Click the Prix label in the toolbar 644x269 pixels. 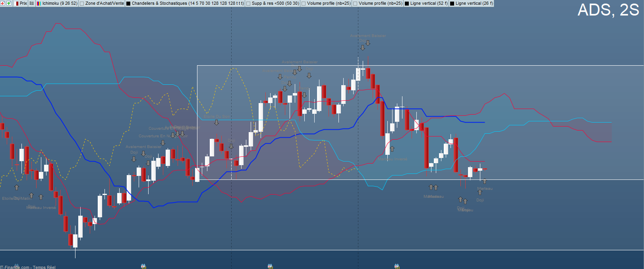pyautogui.click(x=23, y=3)
